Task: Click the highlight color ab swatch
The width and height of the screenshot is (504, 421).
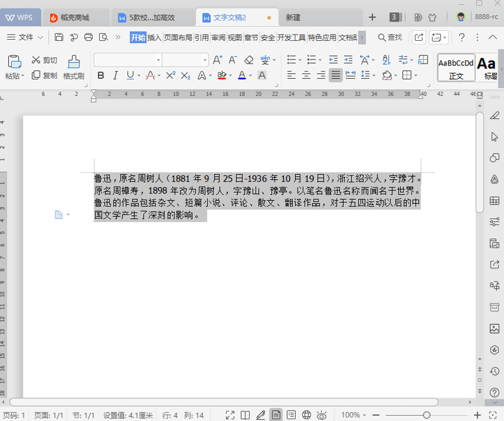Action: pos(222,76)
